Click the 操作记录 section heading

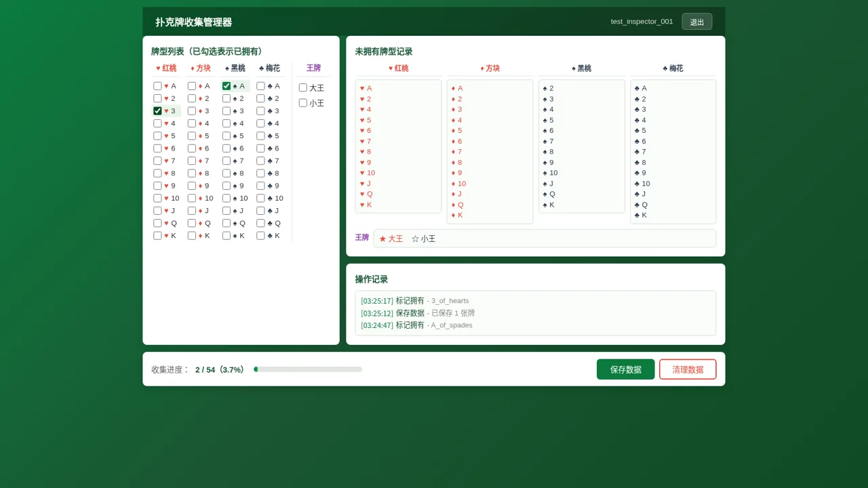point(372,279)
